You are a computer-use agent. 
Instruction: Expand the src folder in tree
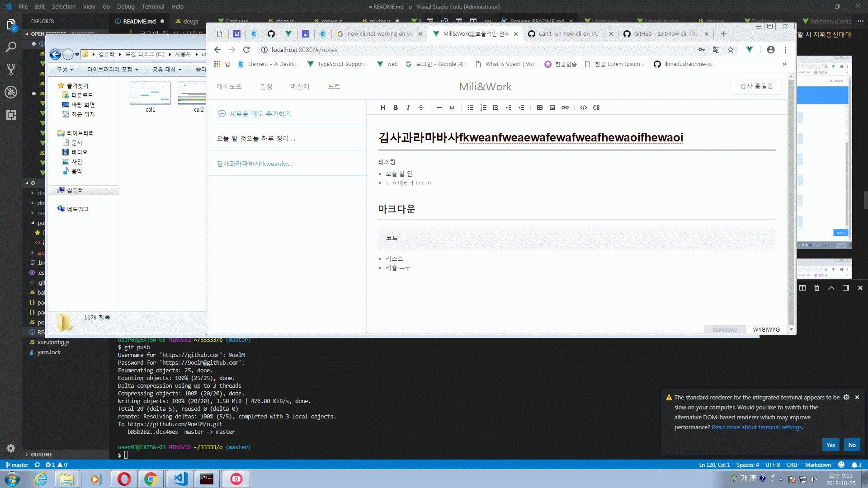point(41,253)
